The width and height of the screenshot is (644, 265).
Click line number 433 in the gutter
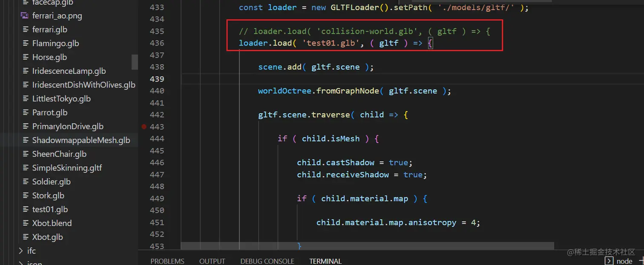point(157,7)
